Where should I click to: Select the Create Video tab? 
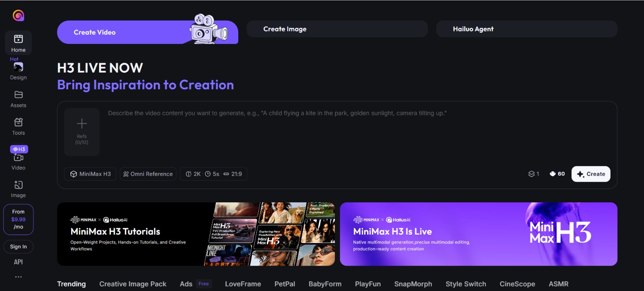[x=148, y=32]
